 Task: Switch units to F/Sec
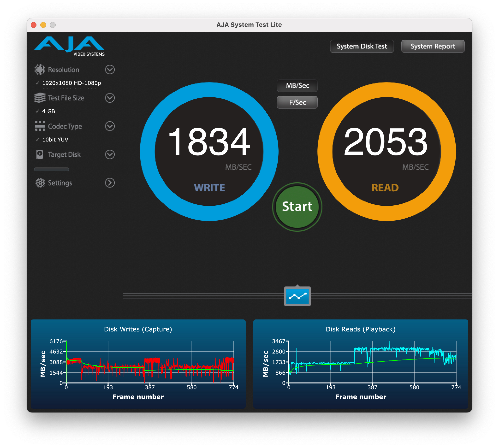(297, 102)
